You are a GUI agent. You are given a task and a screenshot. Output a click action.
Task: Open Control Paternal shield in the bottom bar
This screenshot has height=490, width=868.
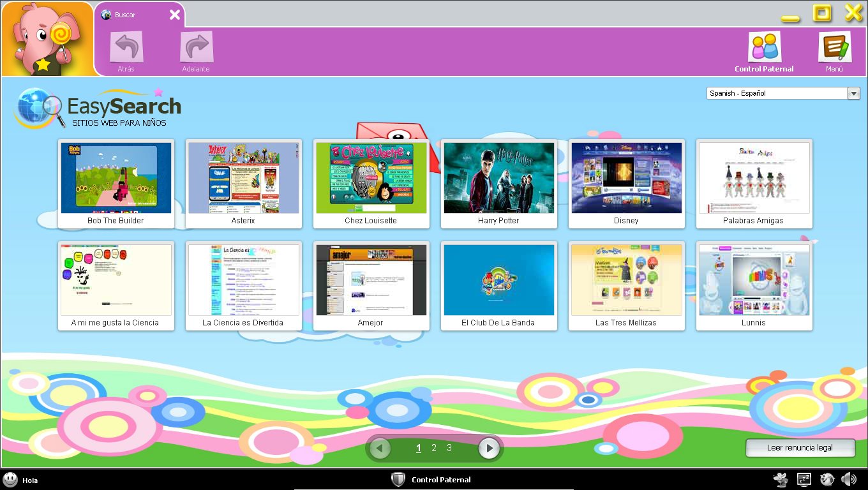pos(398,480)
